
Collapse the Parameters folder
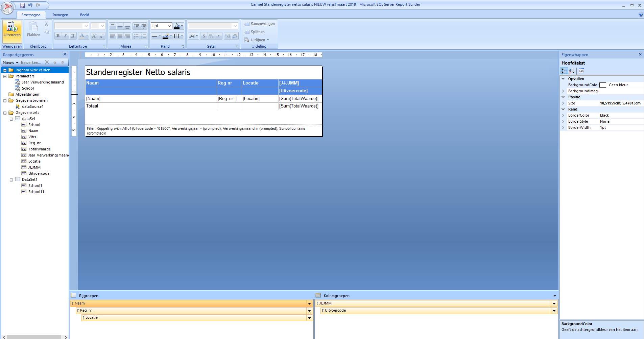5,76
